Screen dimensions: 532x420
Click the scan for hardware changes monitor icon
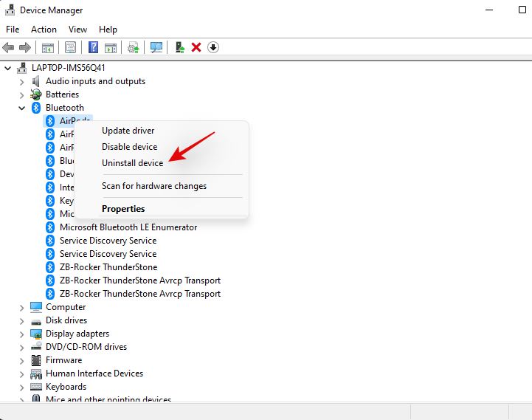(x=156, y=47)
